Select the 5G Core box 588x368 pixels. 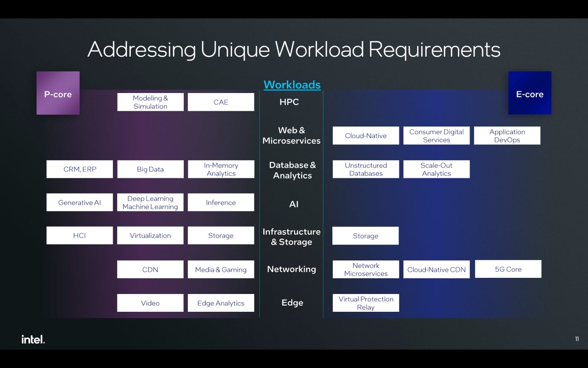pyautogui.click(x=508, y=269)
